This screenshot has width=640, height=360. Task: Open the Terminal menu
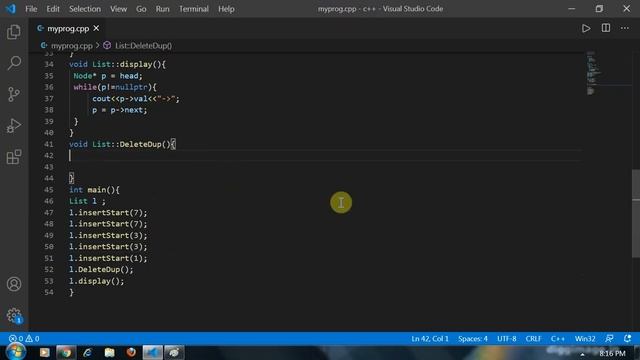194,9
